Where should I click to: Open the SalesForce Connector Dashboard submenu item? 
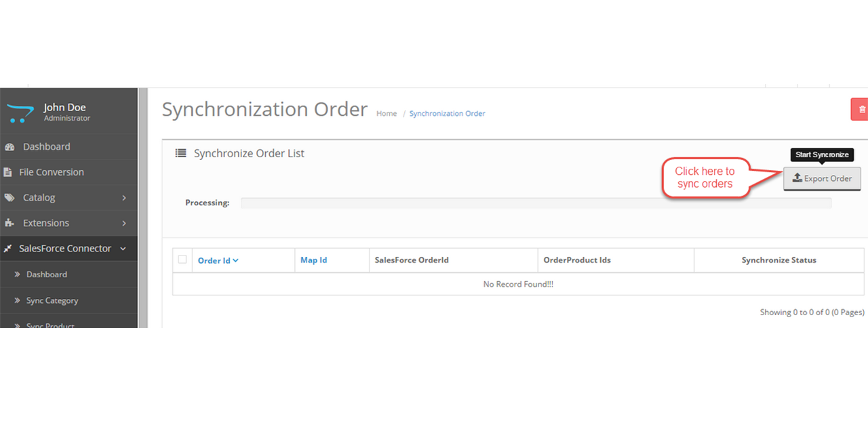click(46, 274)
